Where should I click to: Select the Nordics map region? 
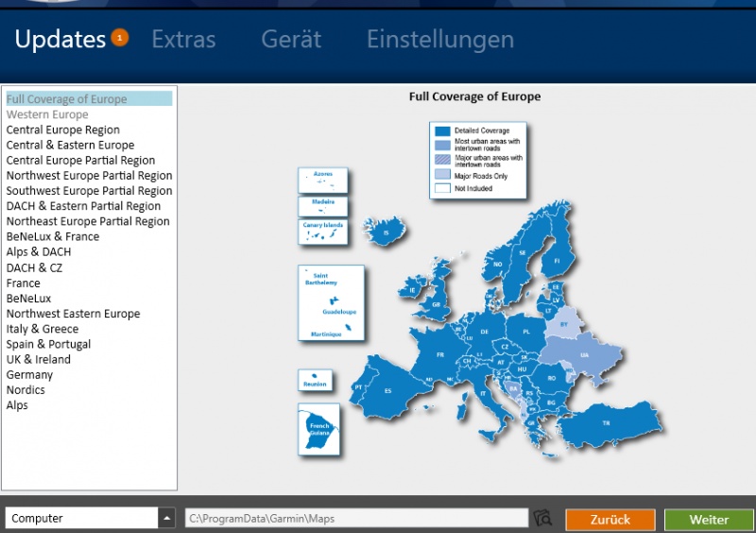(x=26, y=390)
